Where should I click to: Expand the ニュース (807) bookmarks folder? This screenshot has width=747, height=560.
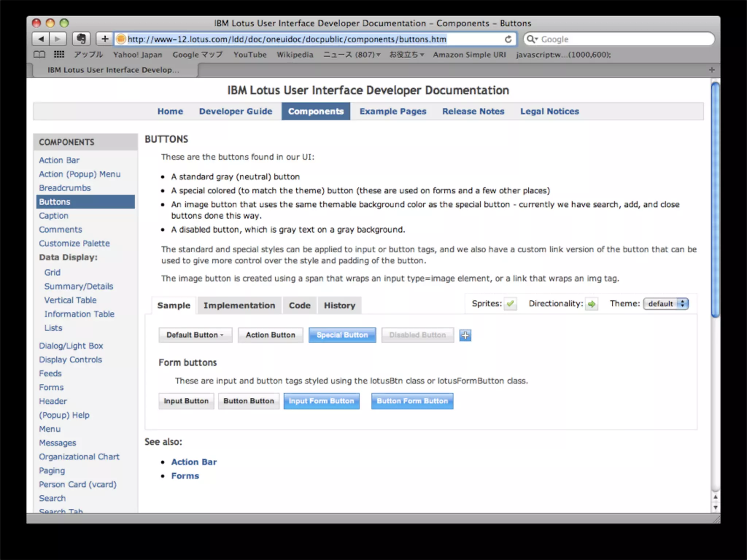[x=352, y=55]
